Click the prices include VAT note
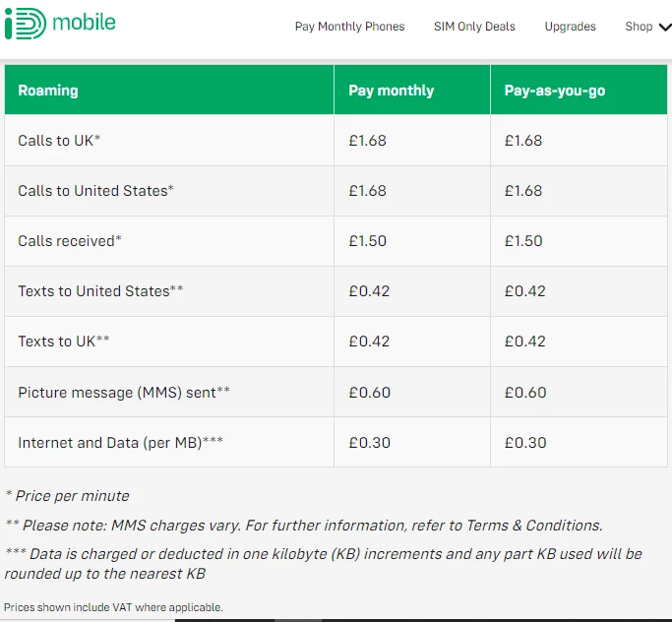The height and width of the screenshot is (622, 672). point(113,607)
